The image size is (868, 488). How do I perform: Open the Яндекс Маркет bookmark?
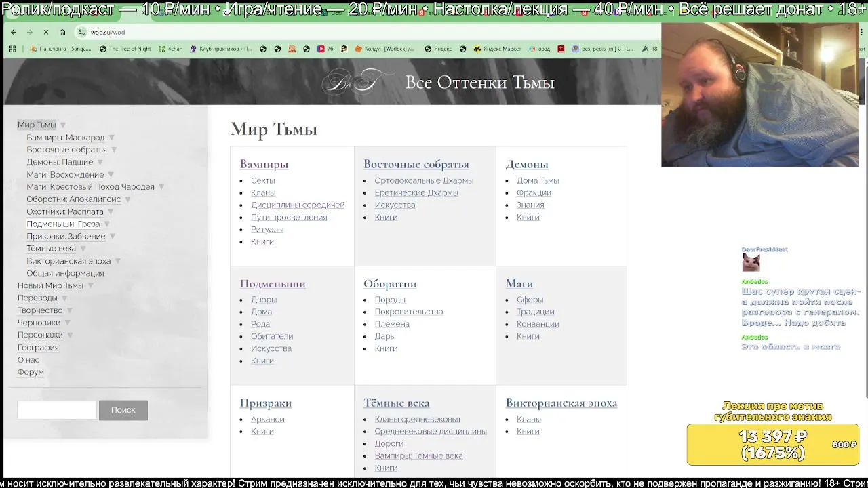(x=498, y=49)
